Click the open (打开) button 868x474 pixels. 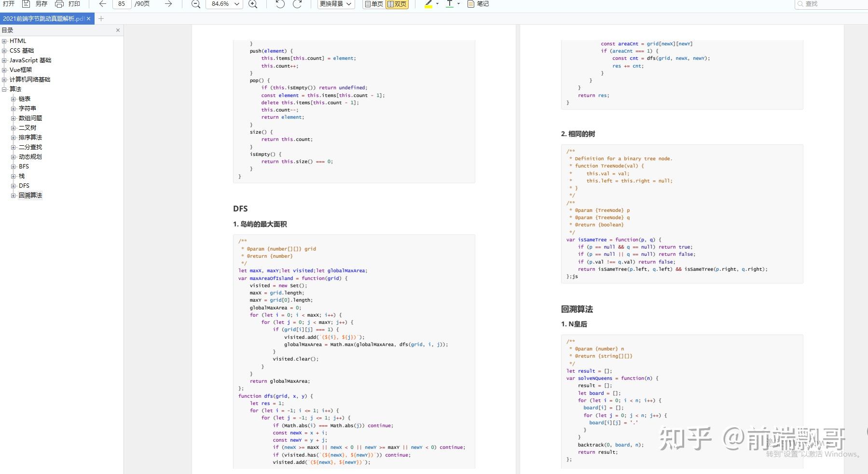coord(8,4)
